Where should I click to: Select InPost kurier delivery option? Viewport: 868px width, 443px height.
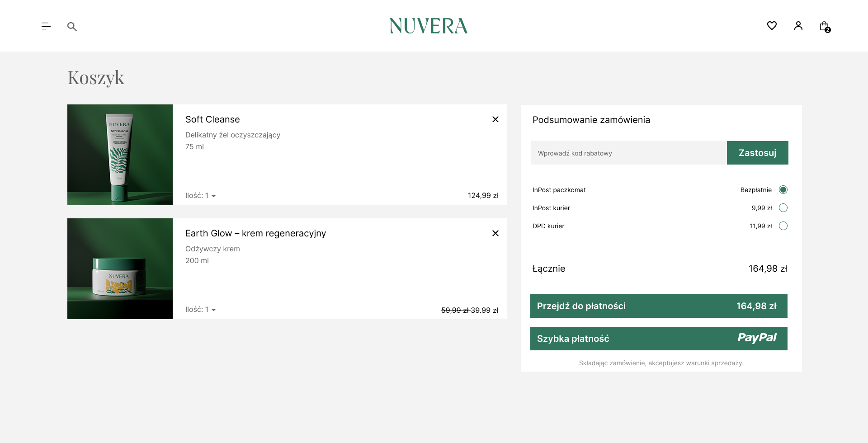point(783,208)
